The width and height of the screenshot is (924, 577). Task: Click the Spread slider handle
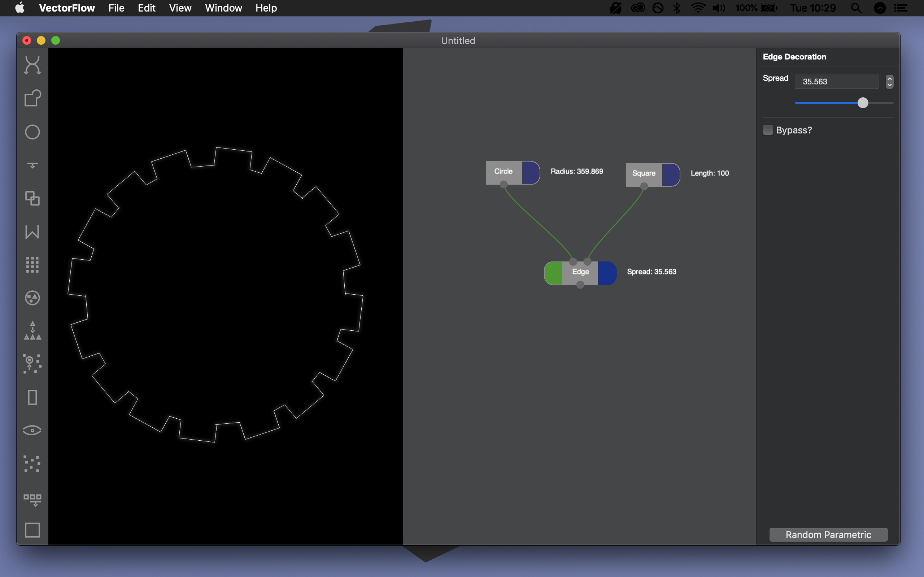863,103
